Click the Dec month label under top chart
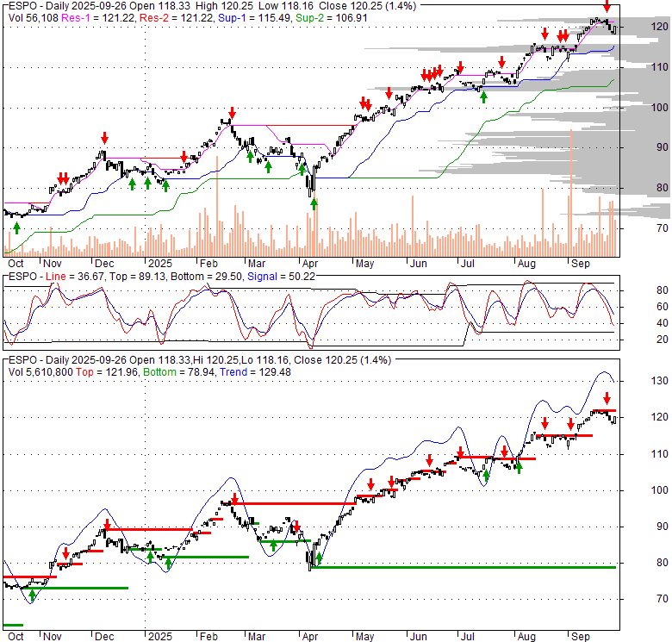Screen dimensions: 672x642 tap(104, 264)
